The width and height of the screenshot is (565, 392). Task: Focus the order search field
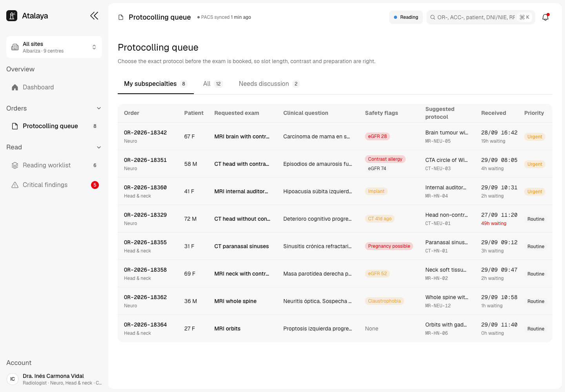coord(481,17)
